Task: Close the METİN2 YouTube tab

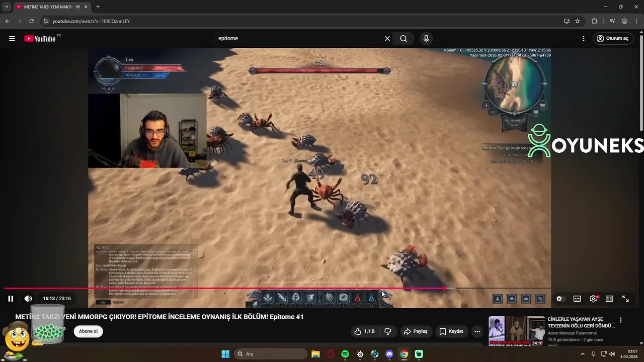Action: pos(86,7)
